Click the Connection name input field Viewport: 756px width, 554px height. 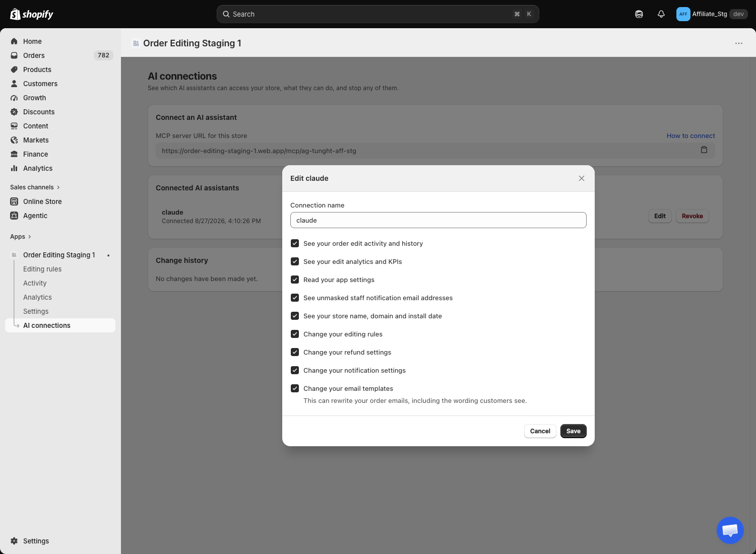pyautogui.click(x=438, y=220)
